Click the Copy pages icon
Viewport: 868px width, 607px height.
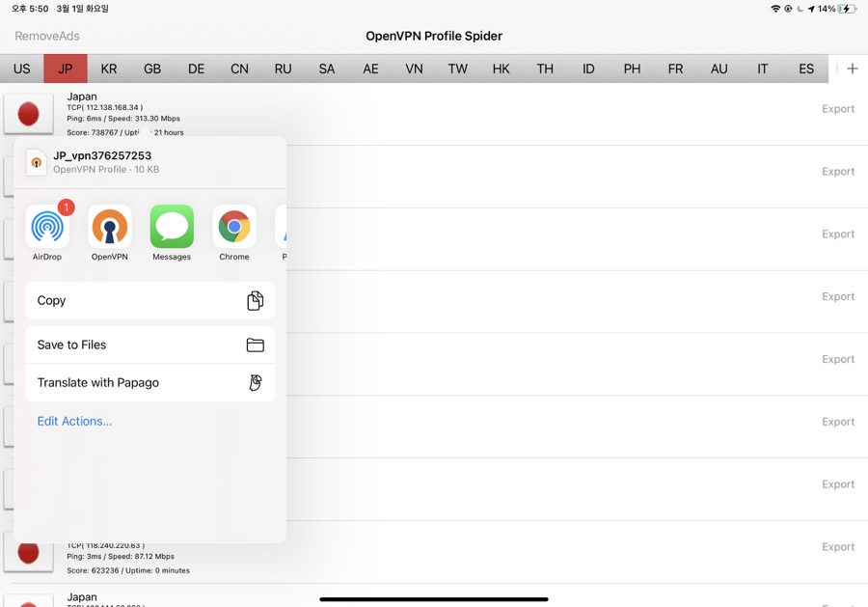255,300
